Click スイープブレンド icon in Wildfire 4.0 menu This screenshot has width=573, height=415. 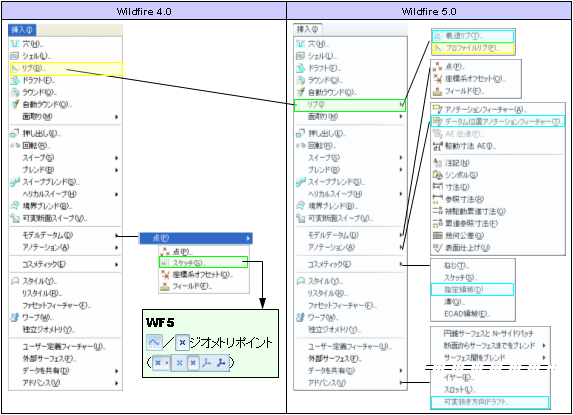(15, 182)
